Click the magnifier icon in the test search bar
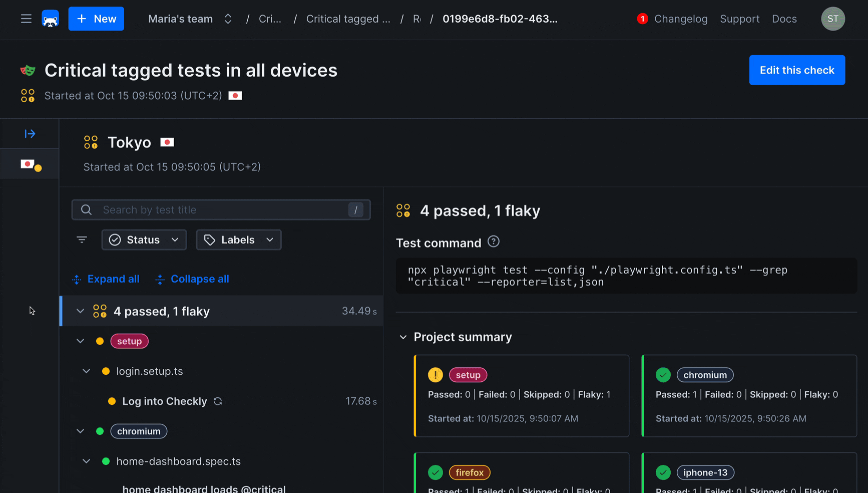 pyautogui.click(x=86, y=209)
